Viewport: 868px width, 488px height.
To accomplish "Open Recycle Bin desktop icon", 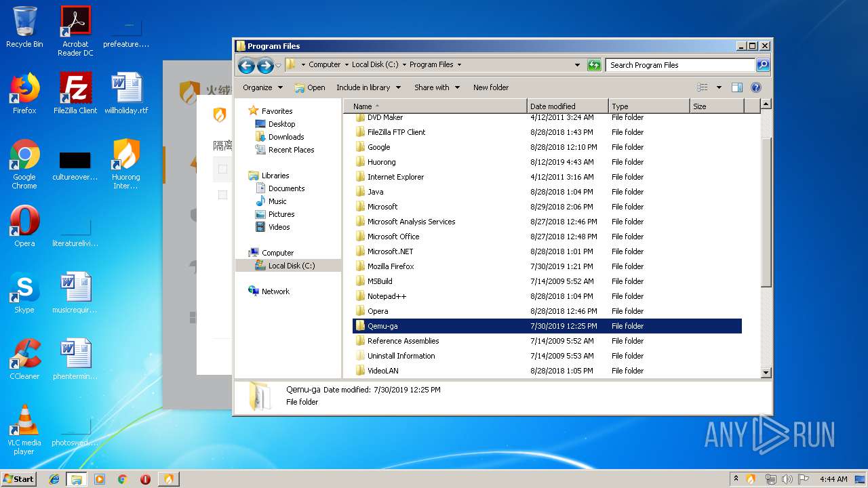I will [x=24, y=27].
